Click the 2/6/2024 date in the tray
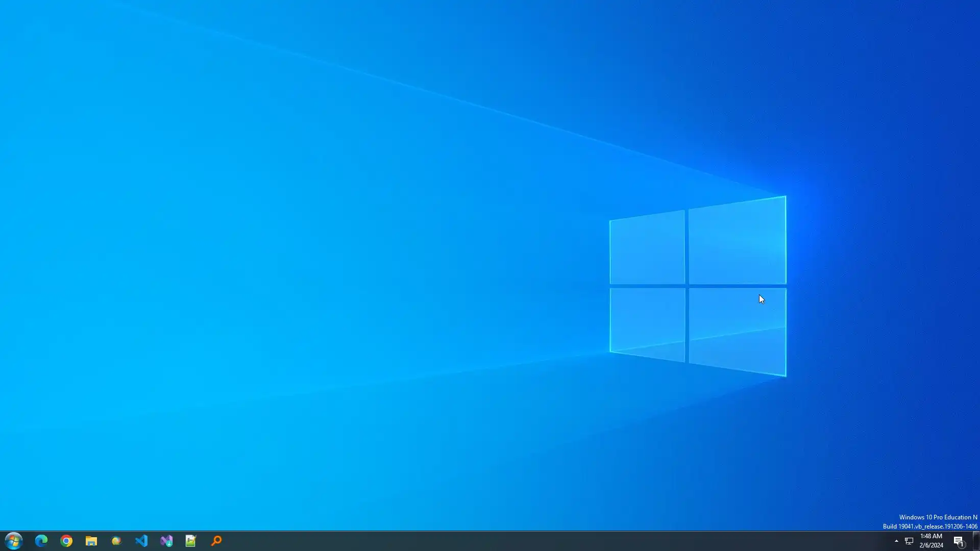Screen dimensions: 980x551 coord(931,545)
